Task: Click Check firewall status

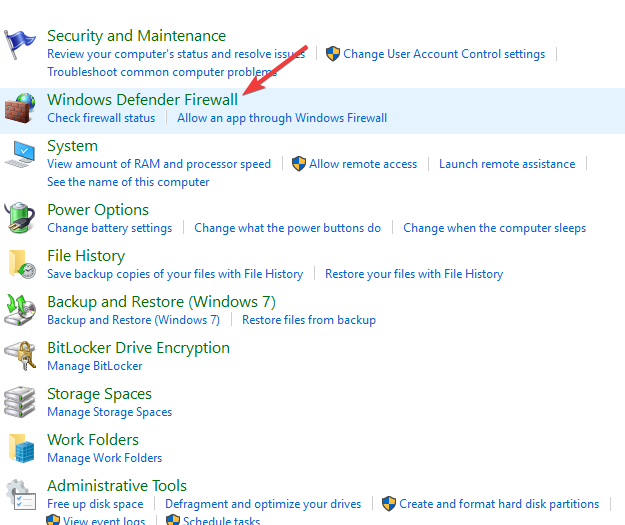Action: [x=101, y=118]
